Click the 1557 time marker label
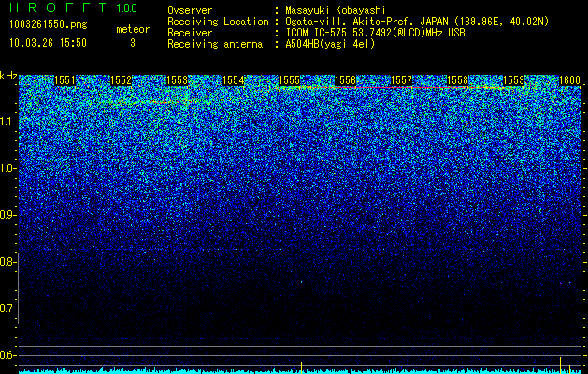The image size is (588, 374). 401,80
